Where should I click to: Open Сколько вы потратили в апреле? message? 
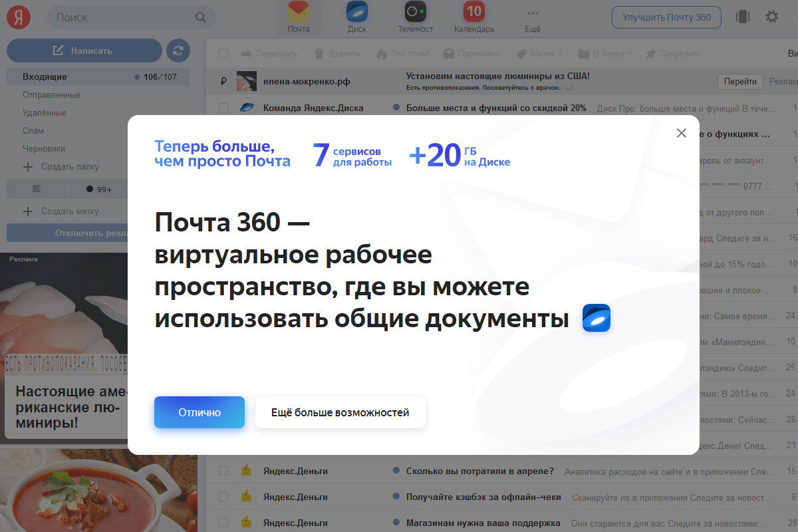click(x=480, y=471)
